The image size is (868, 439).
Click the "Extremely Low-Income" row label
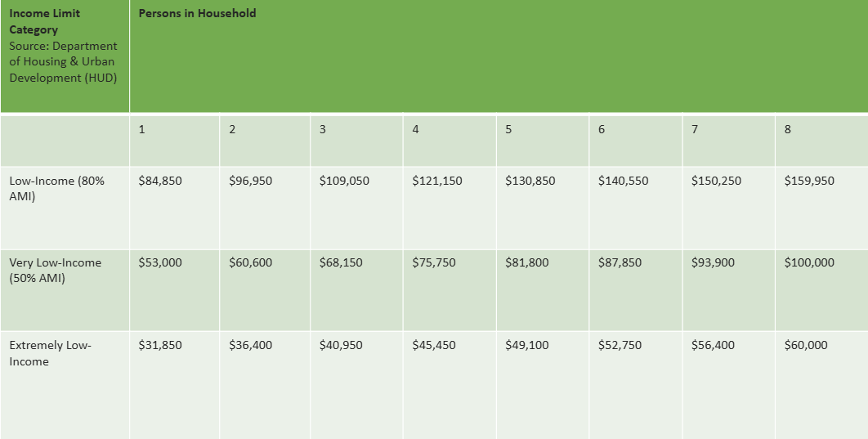[51, 353]
